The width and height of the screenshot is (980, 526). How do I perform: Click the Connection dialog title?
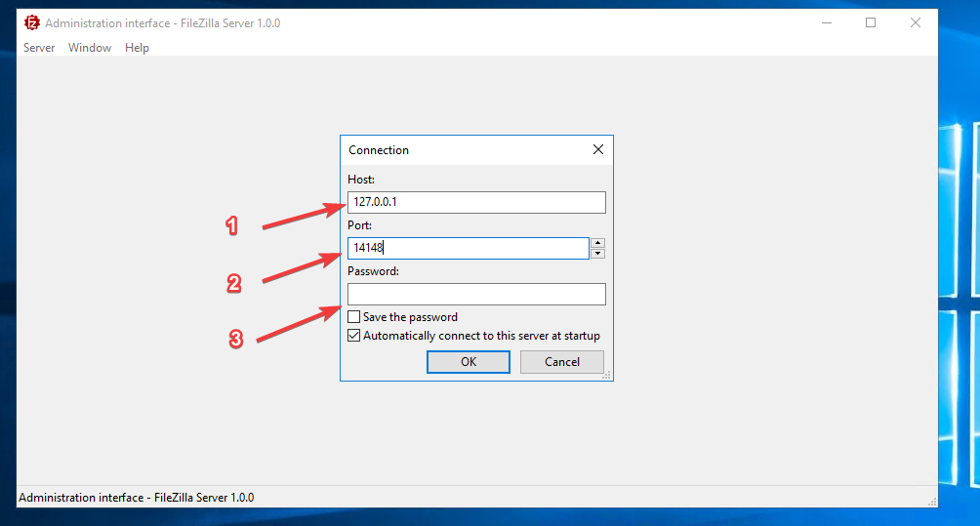coord(379,150)
